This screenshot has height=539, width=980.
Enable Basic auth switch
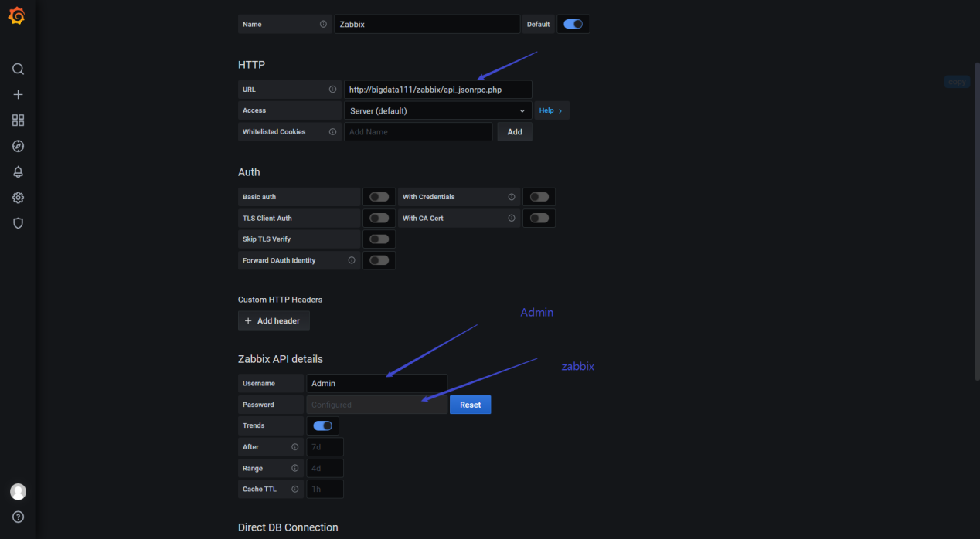[x=379, y=197]
